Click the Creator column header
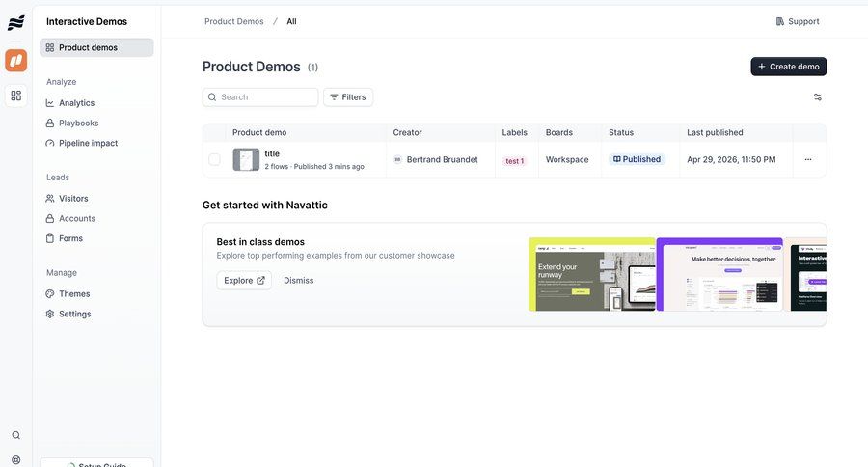 point(407,132)
